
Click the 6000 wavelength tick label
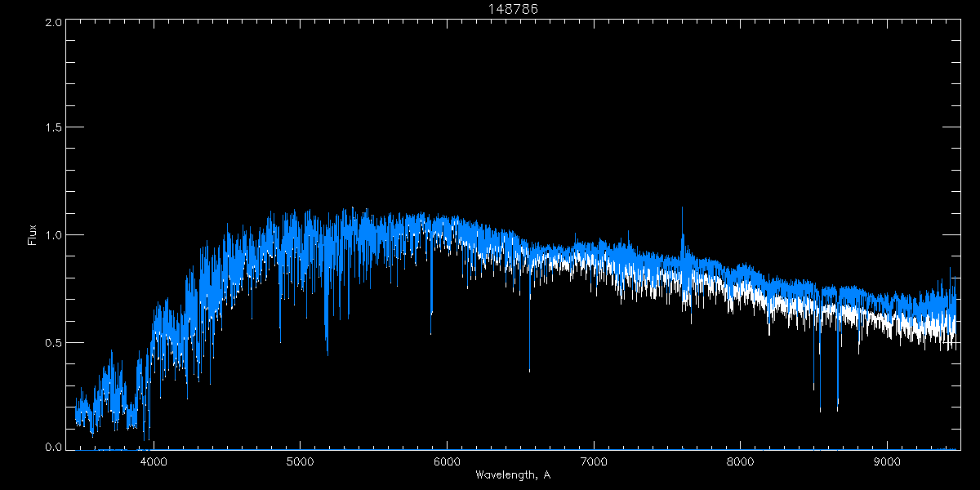click(447, 461)
